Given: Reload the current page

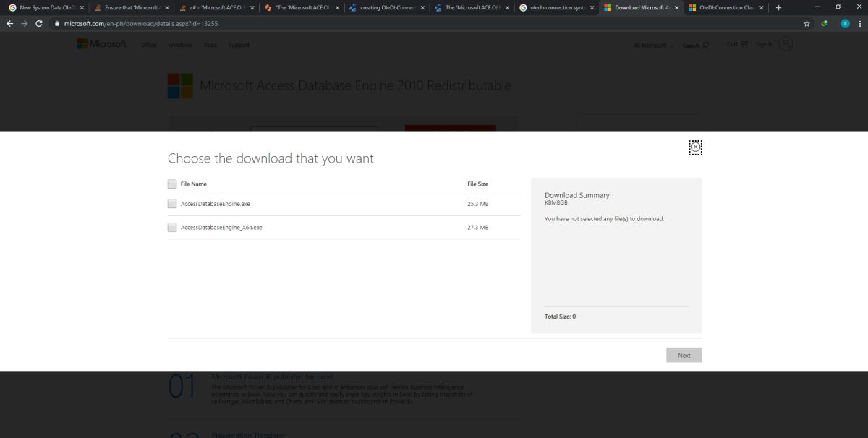Looking at the screenshot, I should tap(39, 23).
